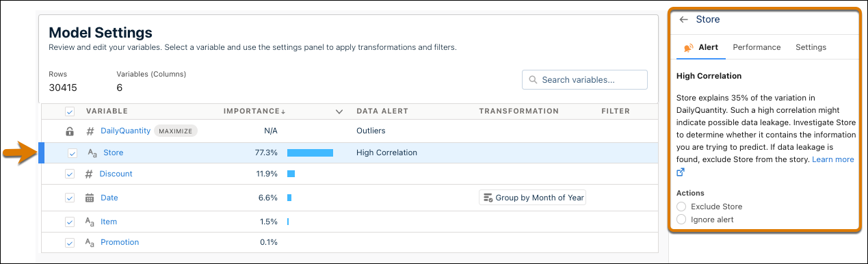Uncheck the Item variable checkbox
This screenshot has width=868, height=264.
[70, 222]
